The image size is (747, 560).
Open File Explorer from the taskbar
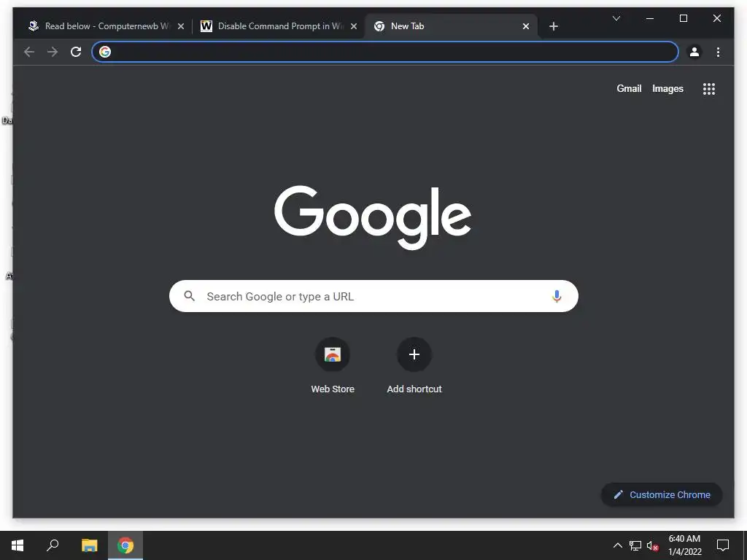click(89, 545)
